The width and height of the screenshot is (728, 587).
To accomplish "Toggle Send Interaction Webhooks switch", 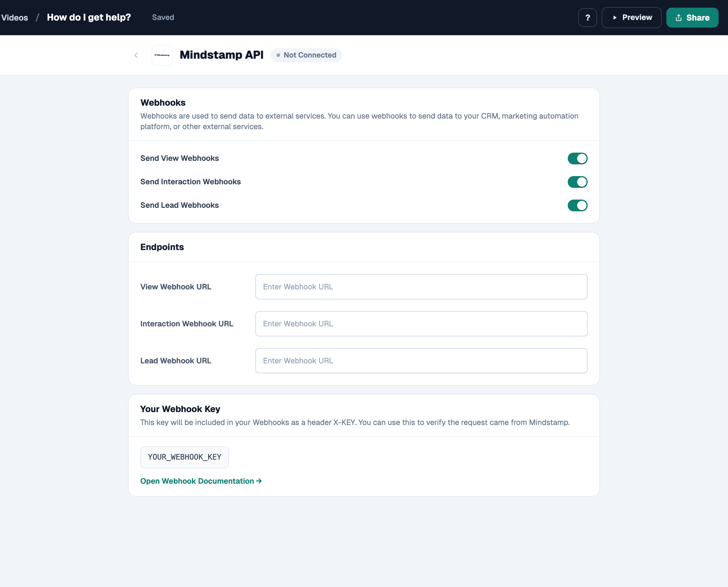I will point(577,182).
